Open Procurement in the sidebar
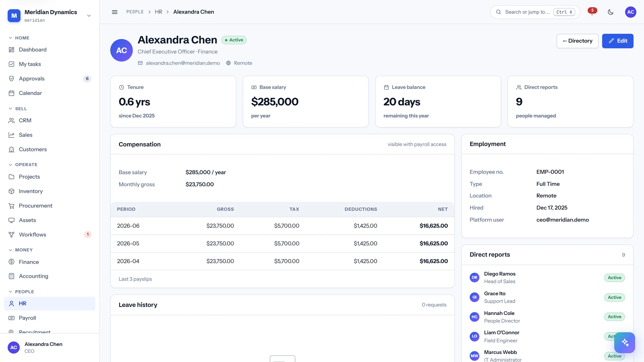 click(x=50, y=206)
